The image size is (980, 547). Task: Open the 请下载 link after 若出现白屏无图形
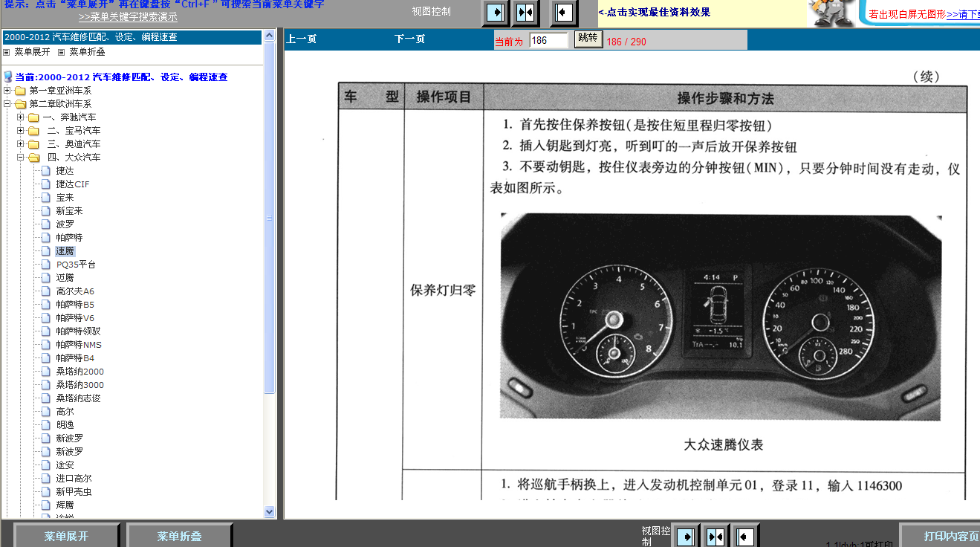point(963,14)
